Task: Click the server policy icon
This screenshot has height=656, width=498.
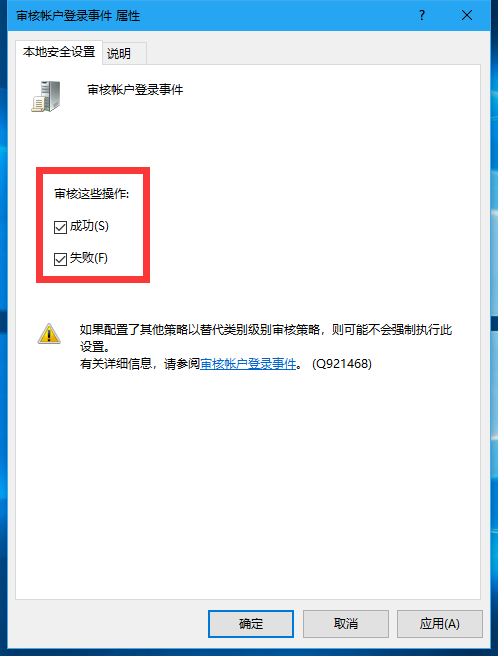Action: [46, 97]
